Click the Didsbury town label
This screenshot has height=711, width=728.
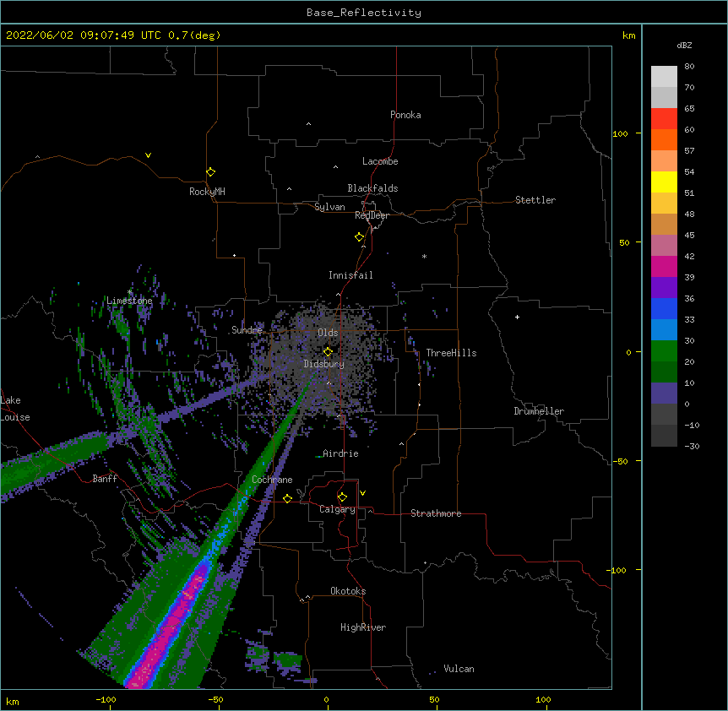tap(323, 364)
